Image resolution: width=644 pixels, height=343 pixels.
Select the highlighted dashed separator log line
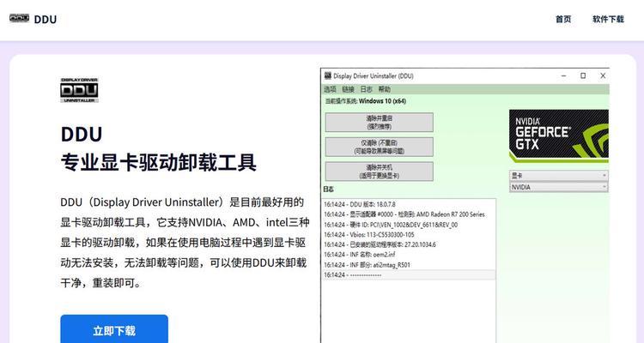tap(409, 275)
